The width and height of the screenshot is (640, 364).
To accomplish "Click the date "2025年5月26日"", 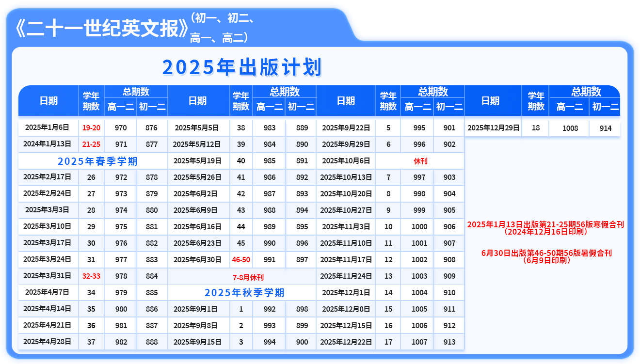I will point(197,177).
